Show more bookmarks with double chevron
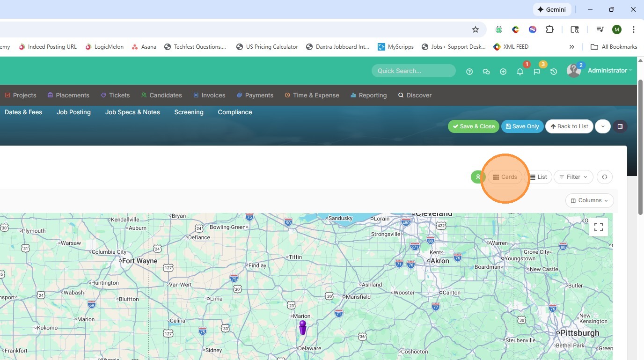The image size is (644, 360). coord(571,47)
